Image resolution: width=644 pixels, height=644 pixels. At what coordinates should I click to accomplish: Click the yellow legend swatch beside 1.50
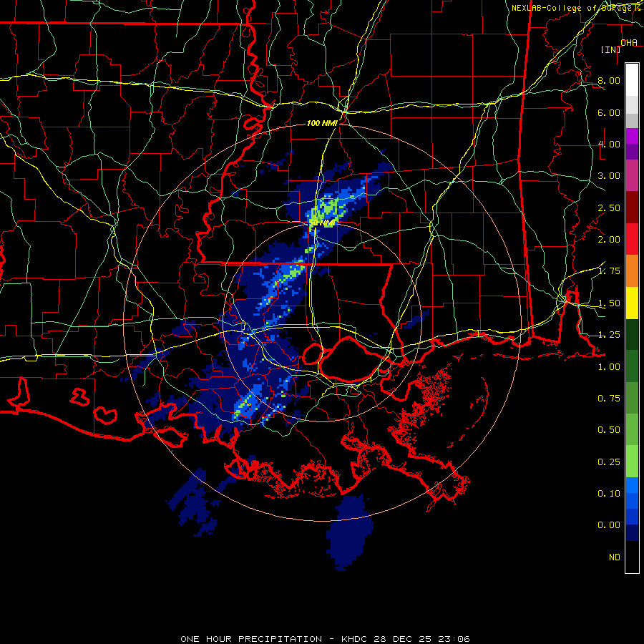(x=632, y=303)
